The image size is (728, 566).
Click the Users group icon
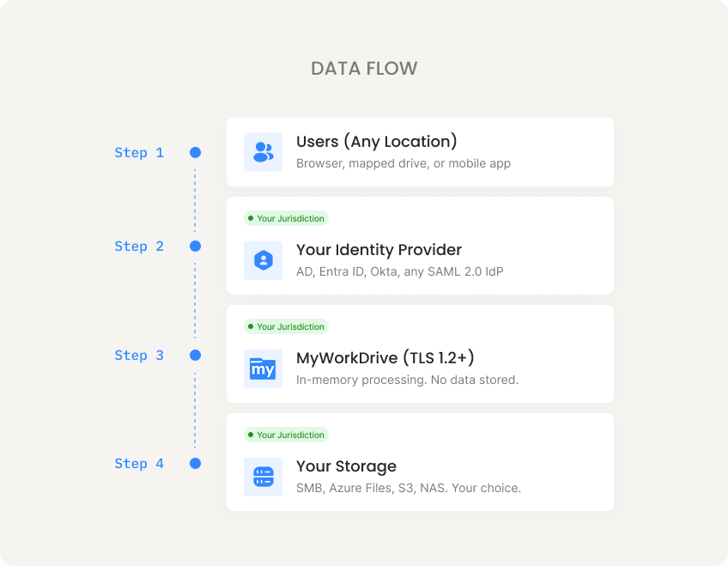[x=263, y=152]
